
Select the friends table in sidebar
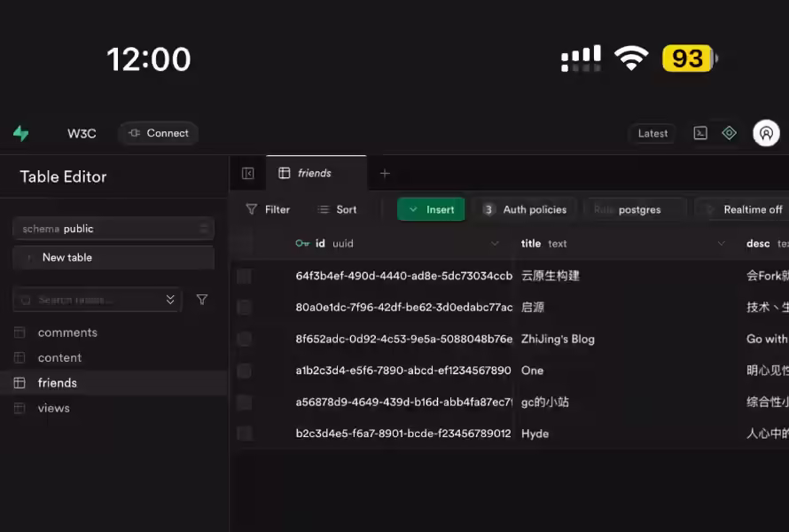click(x=113, y=383)
